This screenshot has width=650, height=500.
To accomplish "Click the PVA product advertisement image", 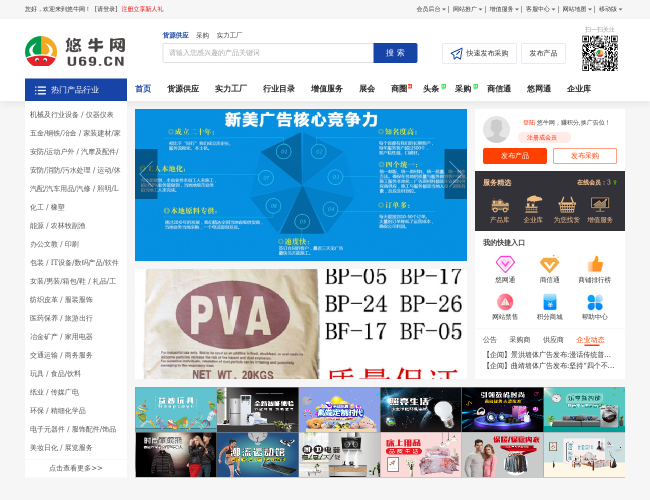I will 301,324.
